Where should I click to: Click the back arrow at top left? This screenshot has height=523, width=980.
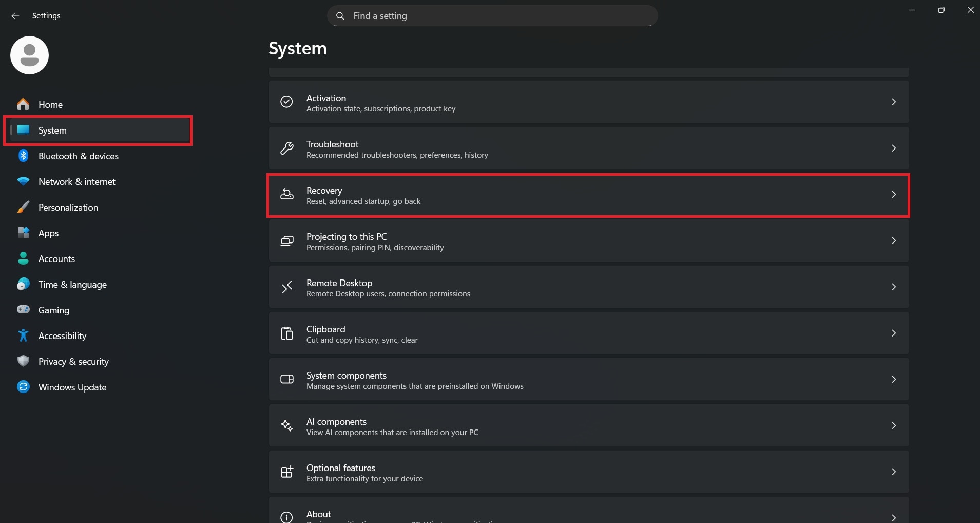coord(15,16)
